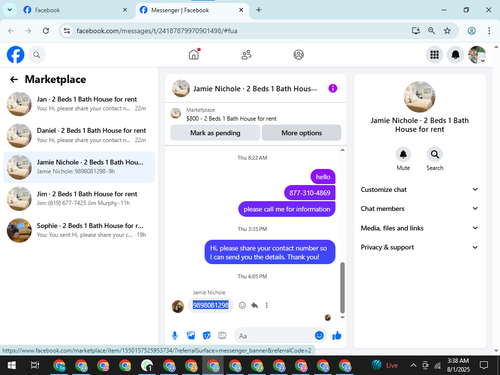This screenshot has height=375, width=500.
Task: Go back using the Marketplace back arrow
Action: [x=14, y=79]
